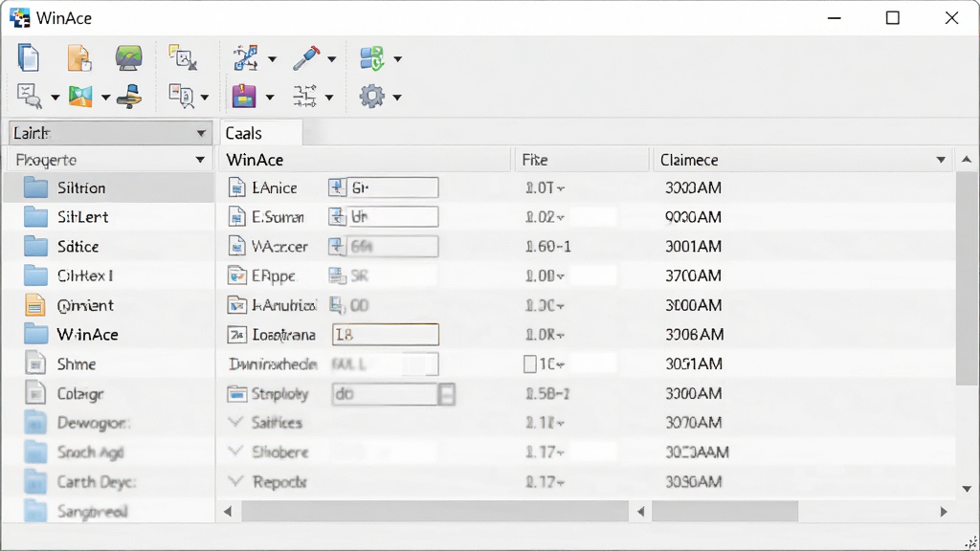Viewport: 980px width, 551px height.
Task: Click the right horizontal scrollbar's right arrow
Action: (x=944, y=512)
